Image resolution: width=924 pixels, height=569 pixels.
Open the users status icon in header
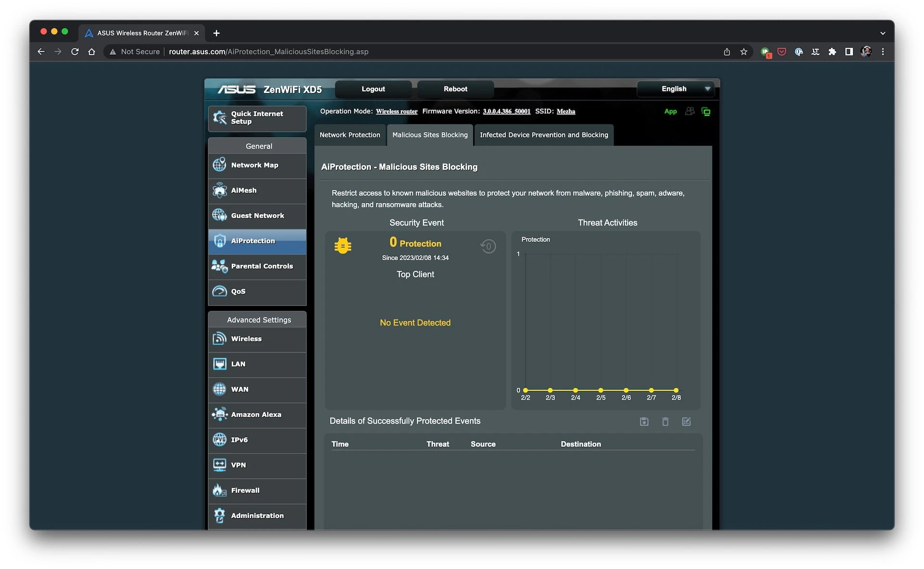pos(690,111)
